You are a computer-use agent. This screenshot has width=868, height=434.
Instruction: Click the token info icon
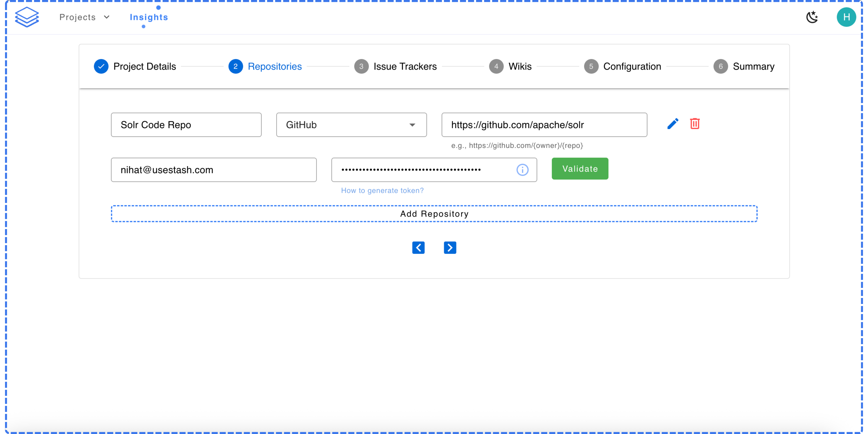point(522,170)
